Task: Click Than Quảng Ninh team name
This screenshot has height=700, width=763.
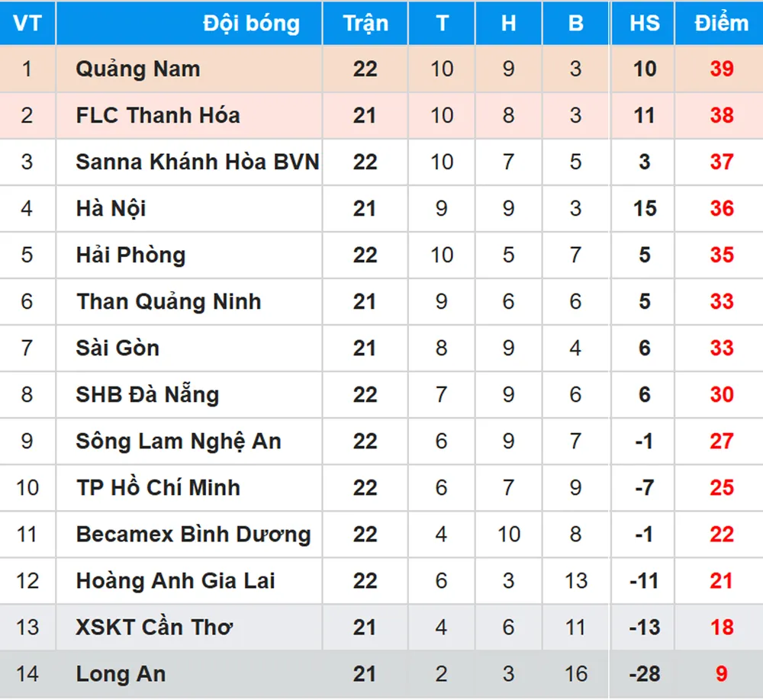Action: pos(169,302)
